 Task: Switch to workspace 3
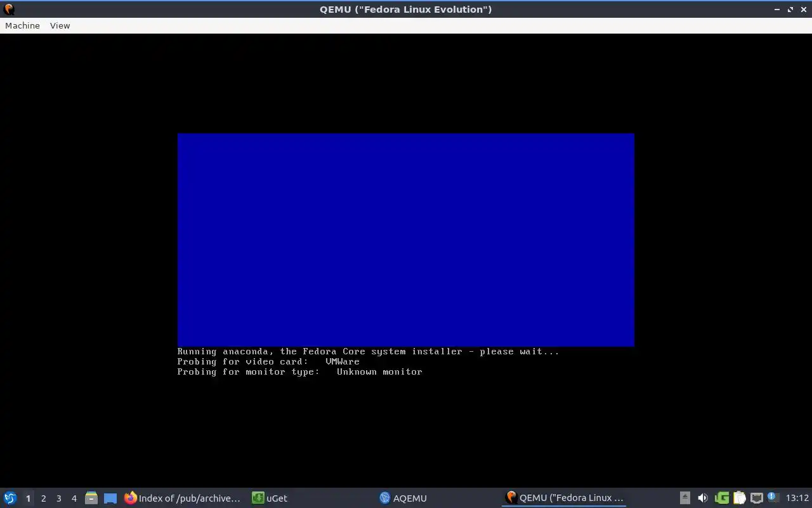58,498
